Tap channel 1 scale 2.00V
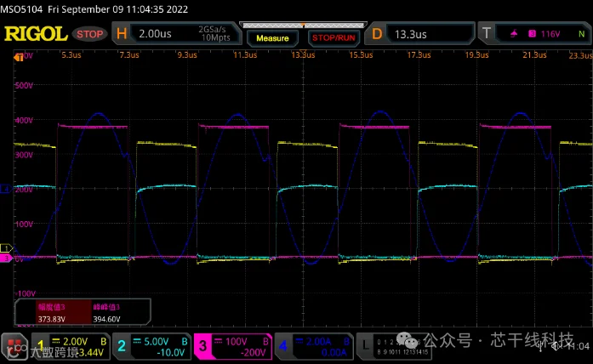 click(75, 342)
